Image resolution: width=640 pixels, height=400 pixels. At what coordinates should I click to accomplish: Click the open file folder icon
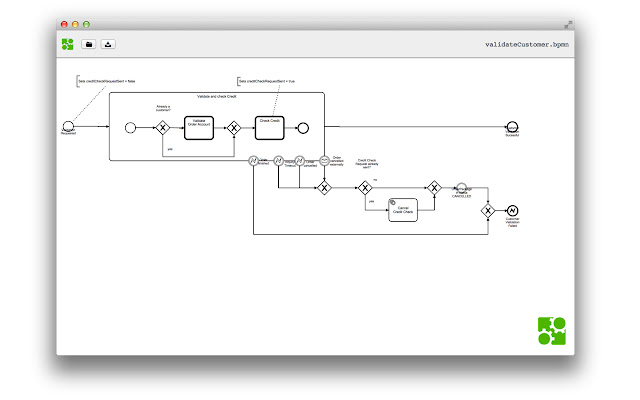tap(89, 44)
